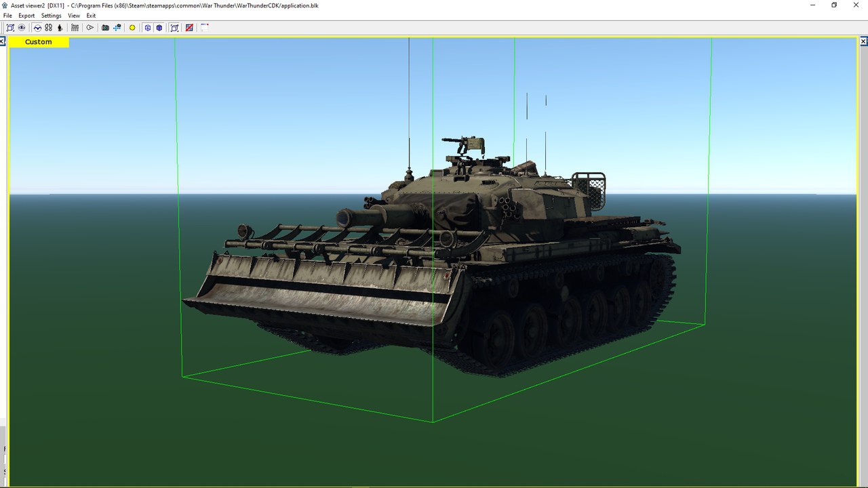868x488 pixels.
Task: Click the black human figure icon
Action: (x=60, y=28)
